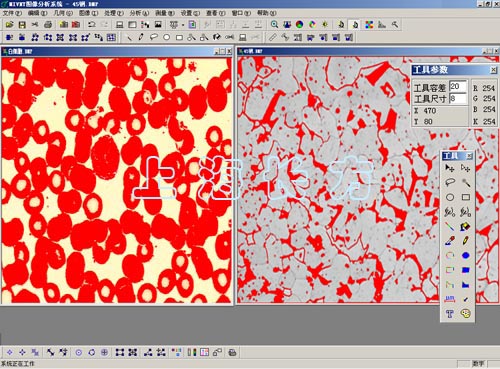Select the filled rectangle tool in palette
Image resolution: width=500 pixels, height=369 pixels.
(466, 270)
